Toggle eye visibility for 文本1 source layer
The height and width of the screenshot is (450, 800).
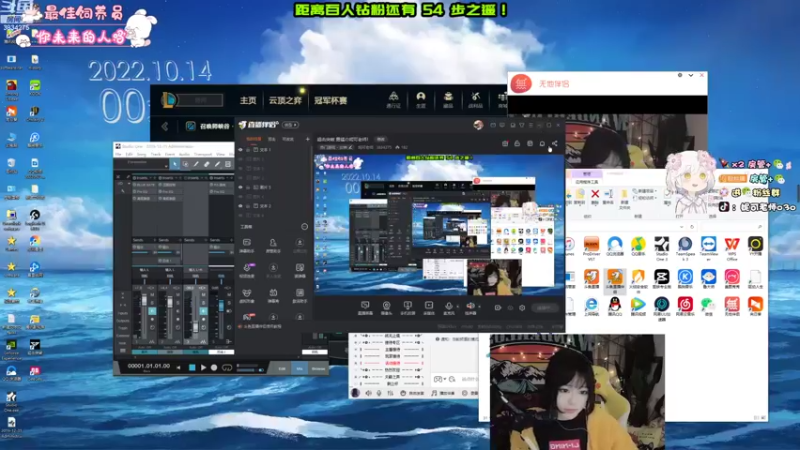tap(241, 150)
